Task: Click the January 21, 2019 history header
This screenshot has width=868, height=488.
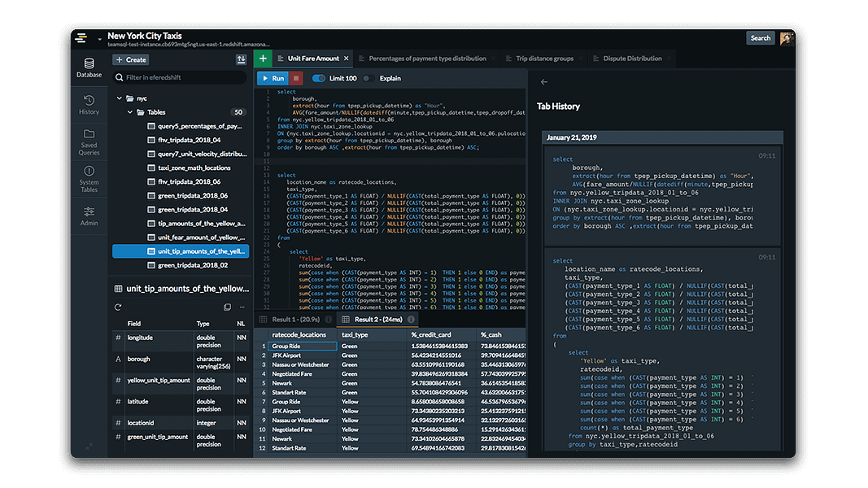Action: (663, 137)
